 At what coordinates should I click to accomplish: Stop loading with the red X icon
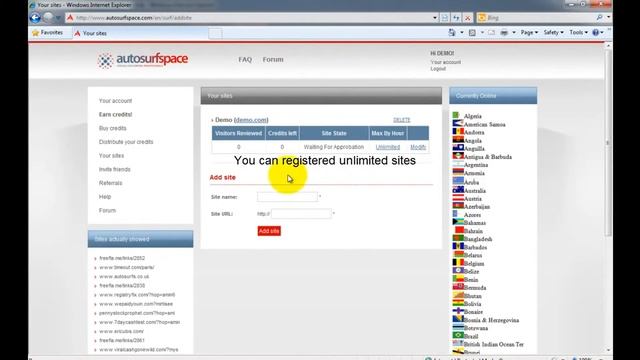click(x=468, y=18)
